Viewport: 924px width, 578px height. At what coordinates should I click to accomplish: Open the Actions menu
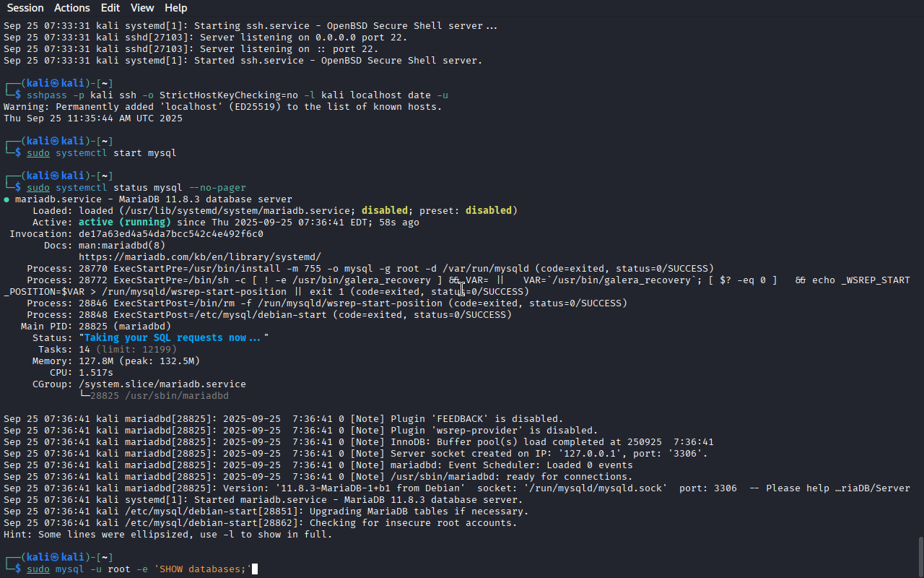coord(72,8)
